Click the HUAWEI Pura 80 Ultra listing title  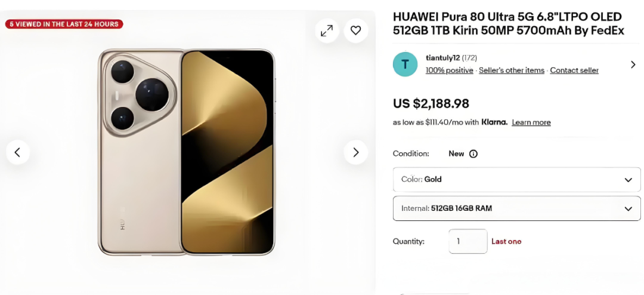tap(507, 24)
